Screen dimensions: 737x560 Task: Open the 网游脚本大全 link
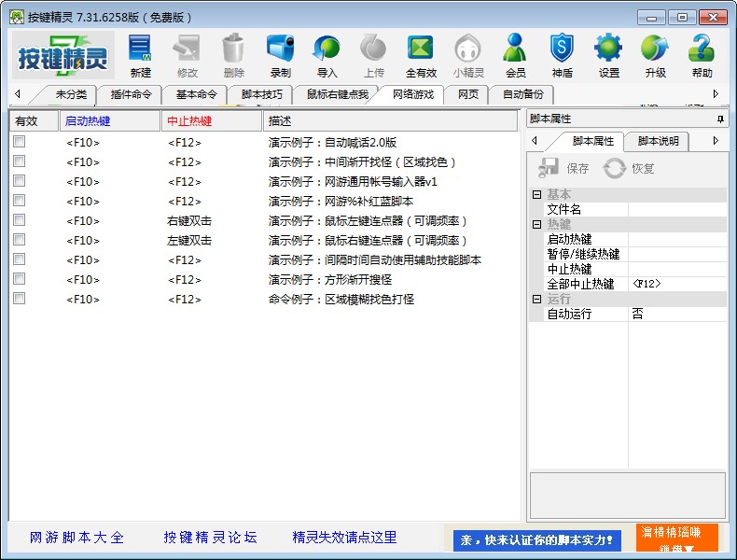click(x=76, y=538)
